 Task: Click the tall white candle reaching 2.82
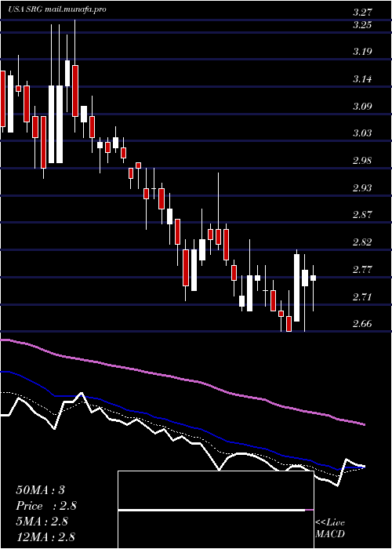pyautogui.click(x=297, y=288)
